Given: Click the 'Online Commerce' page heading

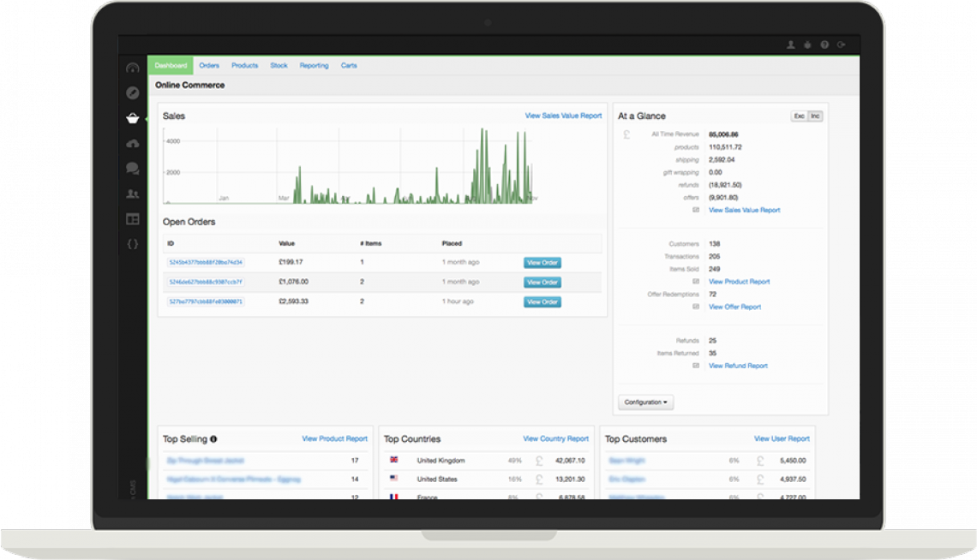Looking at the screenshot, I should point(190,86).
